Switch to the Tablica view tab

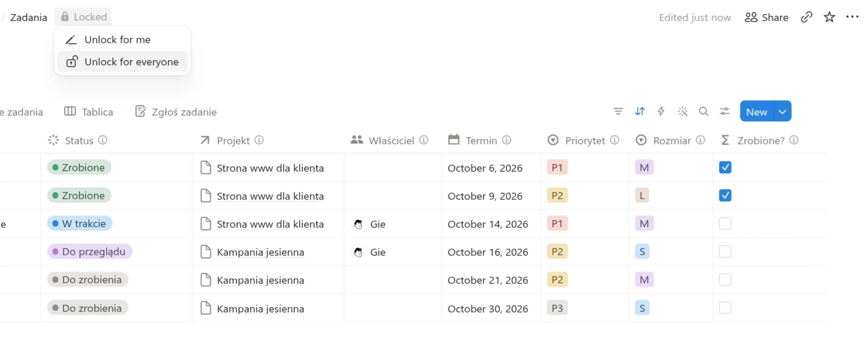[89, 112]
